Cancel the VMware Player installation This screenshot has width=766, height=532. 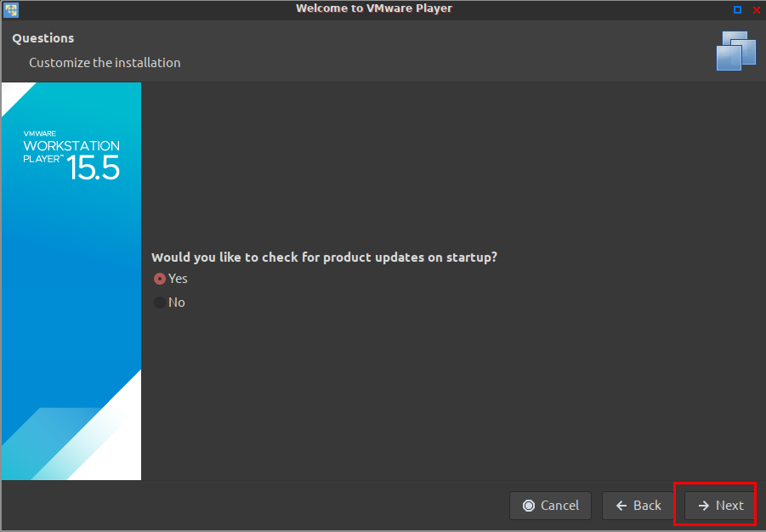pos(550,505)
